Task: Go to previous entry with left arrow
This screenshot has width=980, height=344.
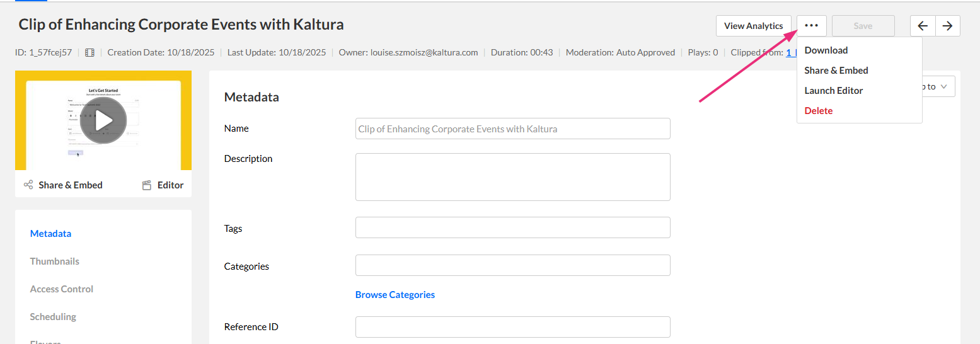Action: click(923, 26)
